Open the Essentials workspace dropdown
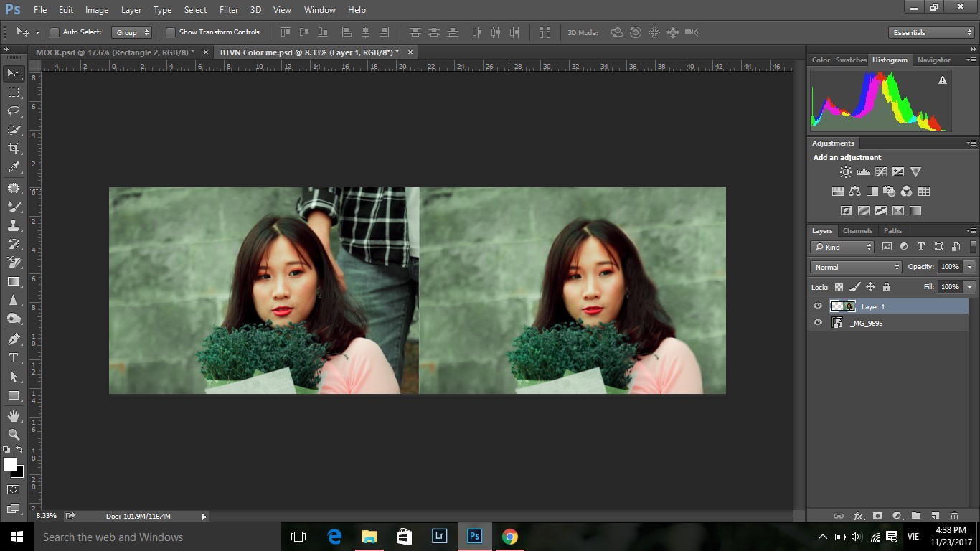 click(x=930, y=32)
